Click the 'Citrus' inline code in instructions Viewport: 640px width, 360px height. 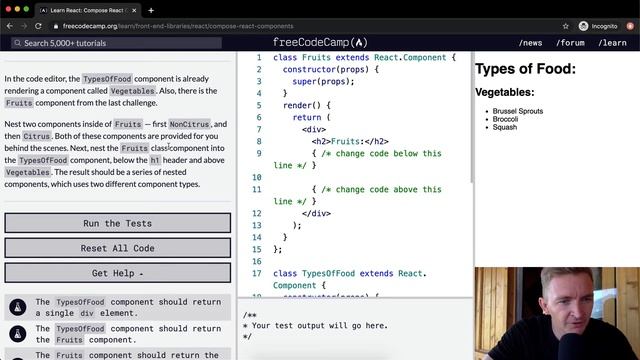click(36, 136)
